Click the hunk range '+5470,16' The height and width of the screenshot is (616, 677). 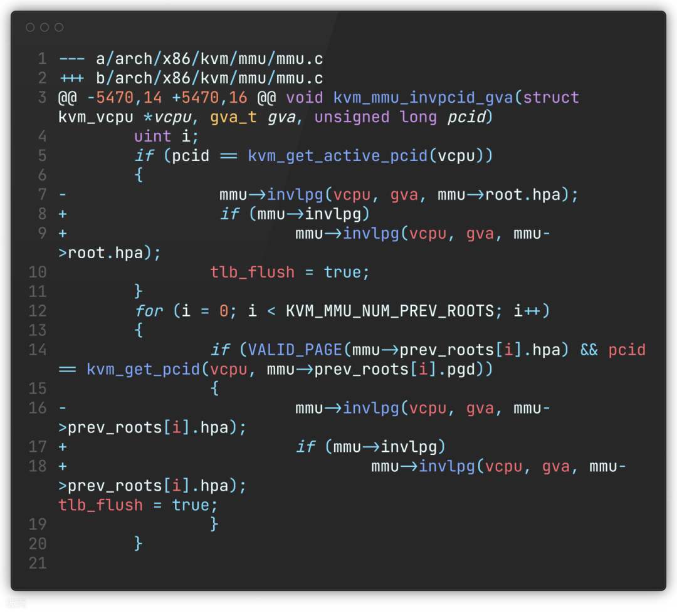(209, 98)
